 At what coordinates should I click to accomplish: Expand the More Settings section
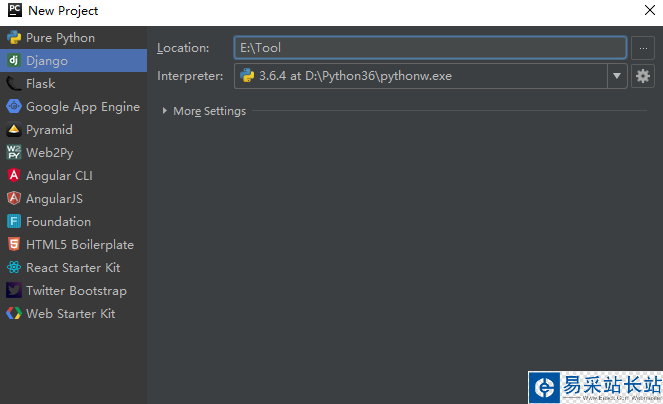point(164,111)
